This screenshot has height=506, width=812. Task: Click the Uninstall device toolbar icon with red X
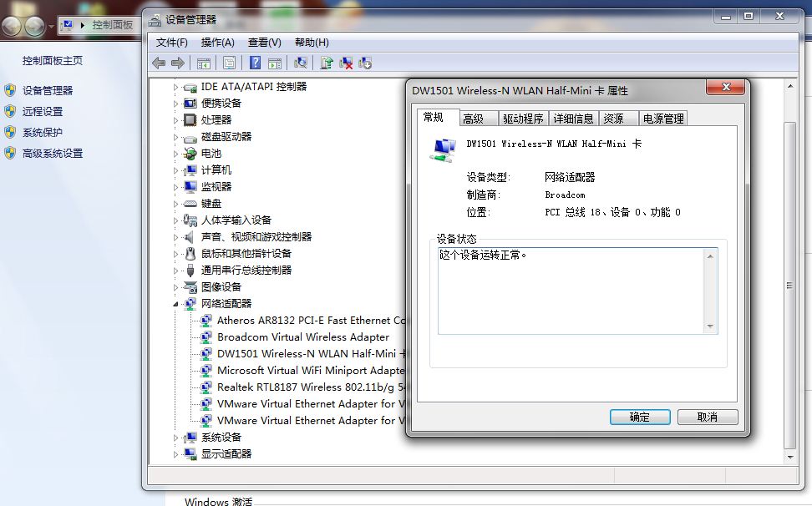point(345,63)
